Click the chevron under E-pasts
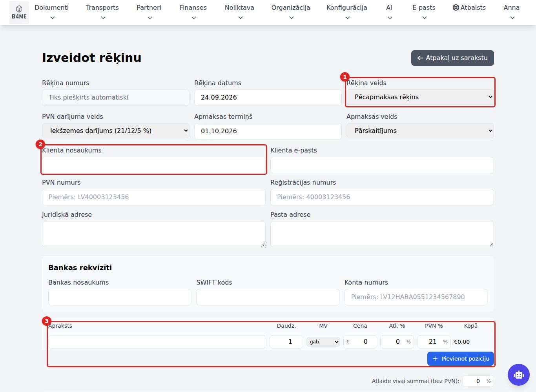 [424, 18]
